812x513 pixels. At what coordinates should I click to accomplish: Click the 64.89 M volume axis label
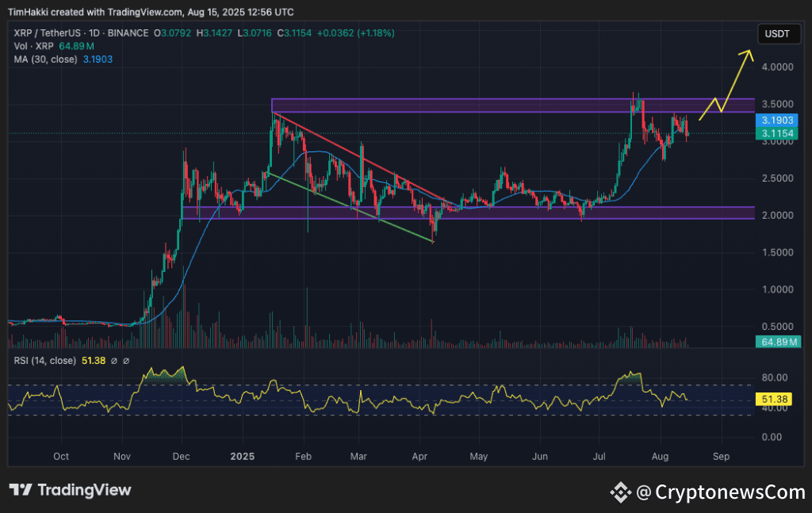point(779,342)
